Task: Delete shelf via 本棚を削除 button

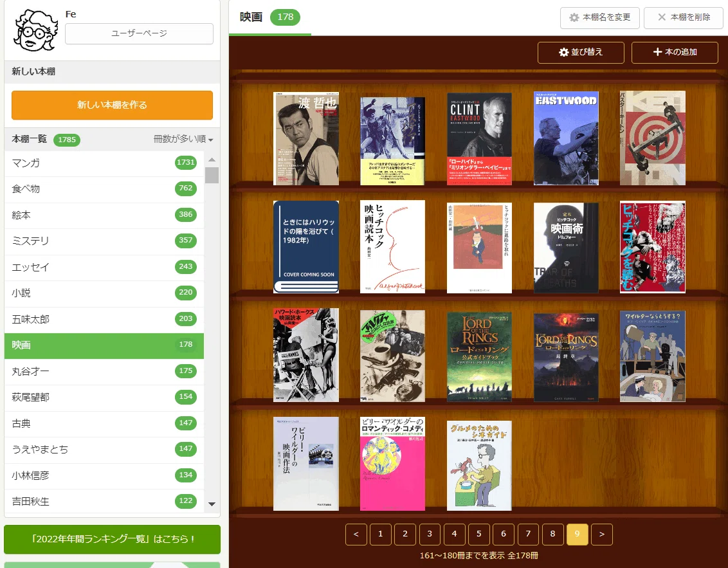Action: pyautogui.click(x=684, y=17)
